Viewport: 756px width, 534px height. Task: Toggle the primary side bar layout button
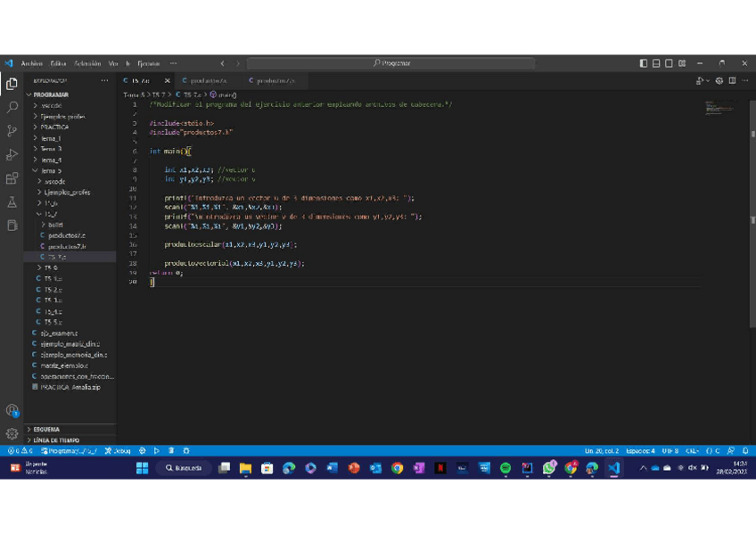coord(644,63)
